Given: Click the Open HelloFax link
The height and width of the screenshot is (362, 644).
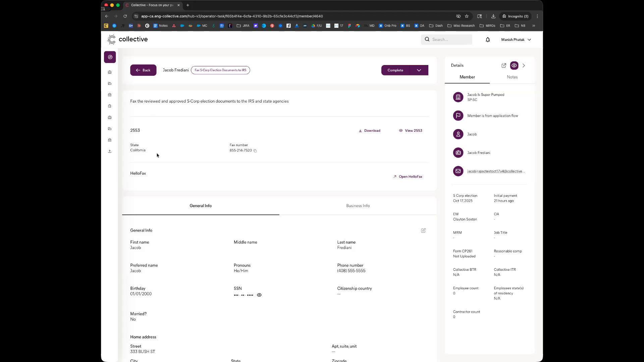Looking at the screenshot, I should tap(408, 177).
